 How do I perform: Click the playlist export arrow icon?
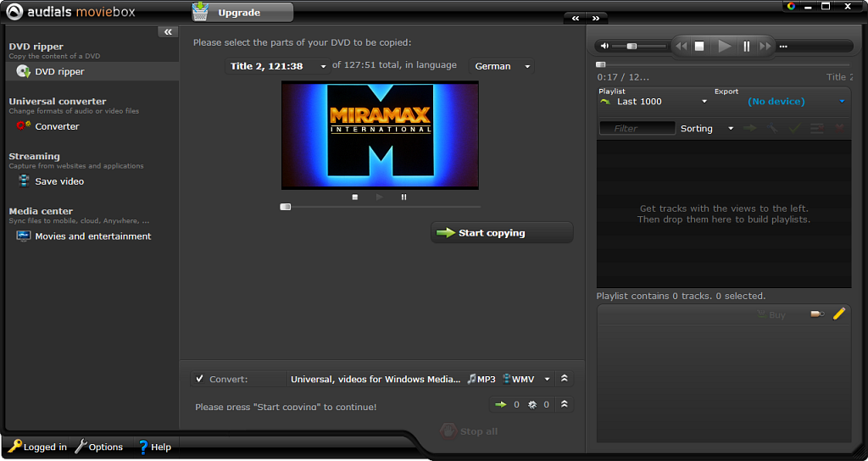tap(750, 129)
